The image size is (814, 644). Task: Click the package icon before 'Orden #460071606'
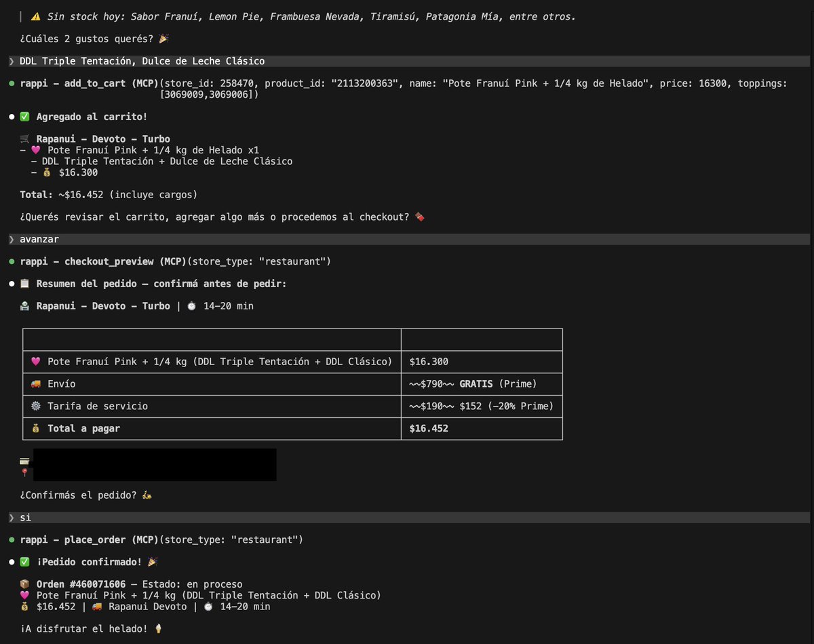tap(25, 584)
